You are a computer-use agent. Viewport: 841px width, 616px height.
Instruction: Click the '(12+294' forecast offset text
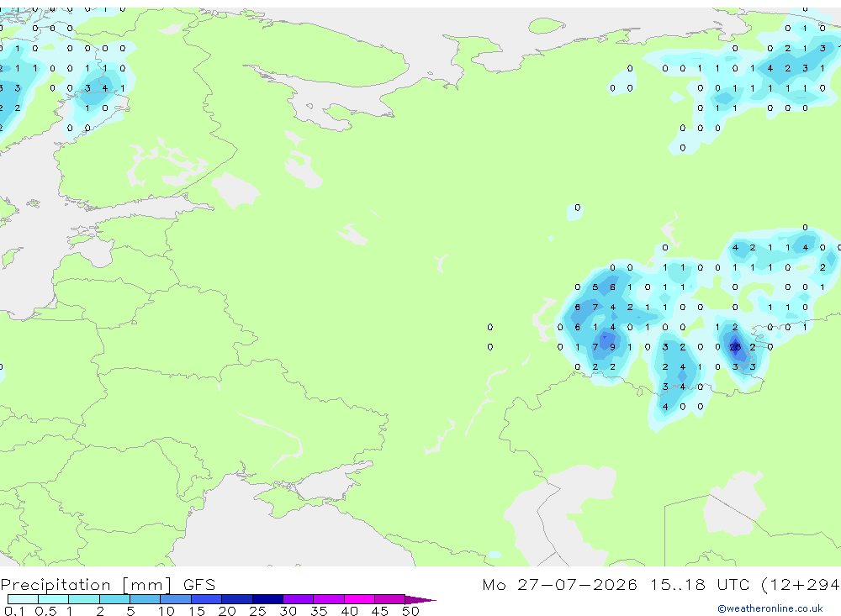tap(801, 584)
